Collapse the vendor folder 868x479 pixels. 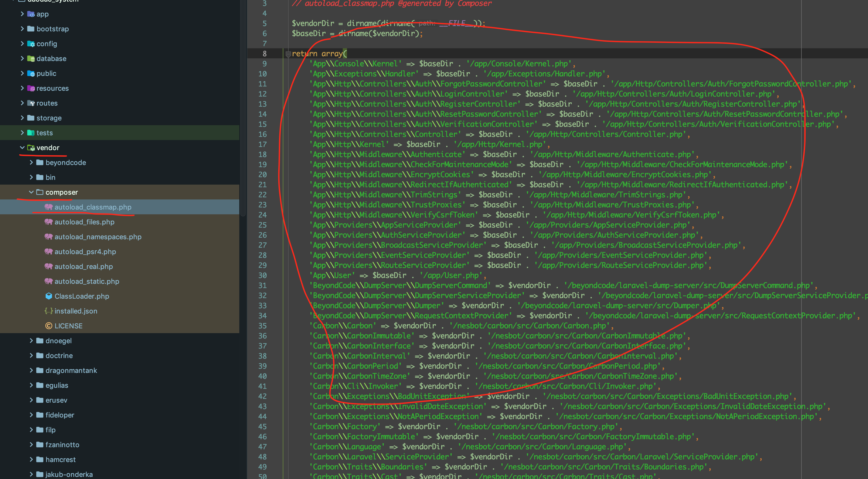point(22,147)
